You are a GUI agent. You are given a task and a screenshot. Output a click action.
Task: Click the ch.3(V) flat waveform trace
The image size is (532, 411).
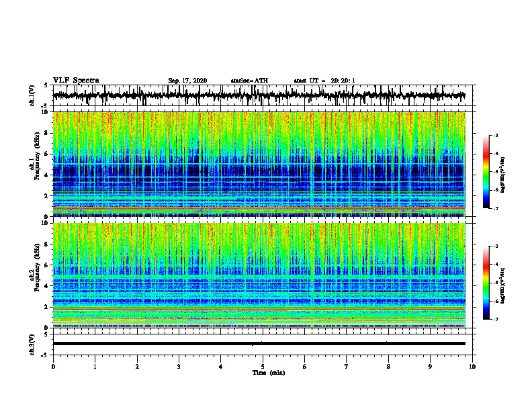(259, 344)
